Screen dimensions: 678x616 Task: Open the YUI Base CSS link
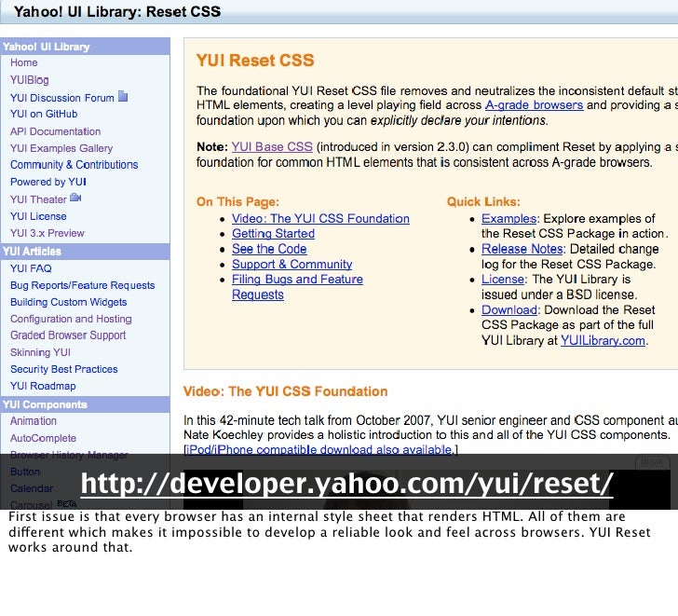tap(272, 146)
